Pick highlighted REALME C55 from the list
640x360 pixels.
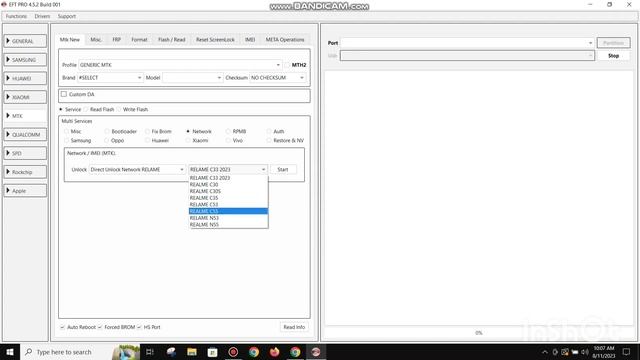tap(228, 211)
